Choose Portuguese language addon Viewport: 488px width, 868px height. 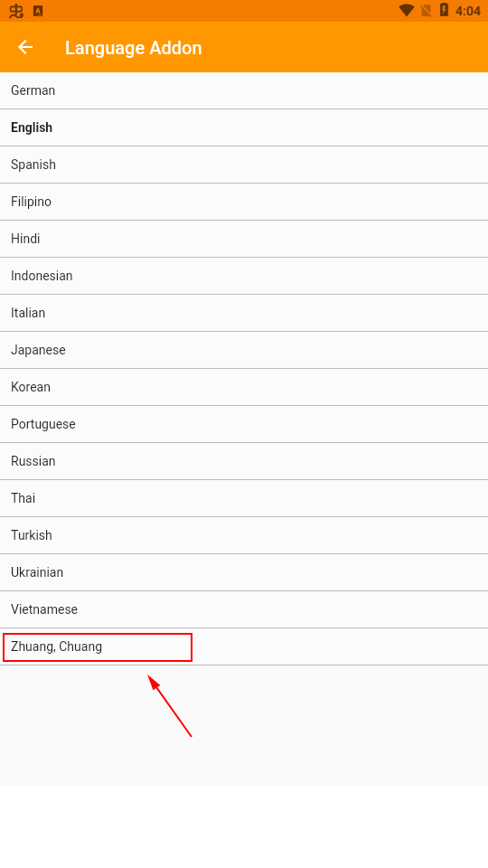pyautogui.click(x=244, y=425)
